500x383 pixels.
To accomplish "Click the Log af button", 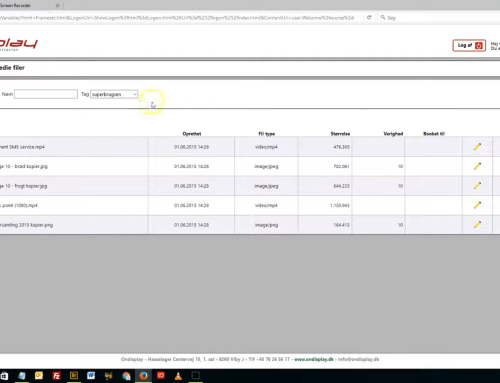I will coord(469,45).
